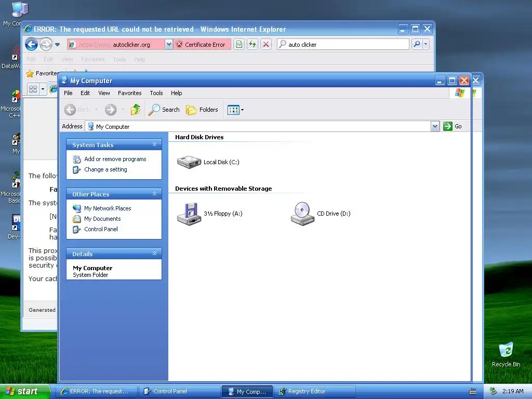The image size is (532, 399).
Task: Click IE Quick Tabs icon
Action: tap(33, 89)
